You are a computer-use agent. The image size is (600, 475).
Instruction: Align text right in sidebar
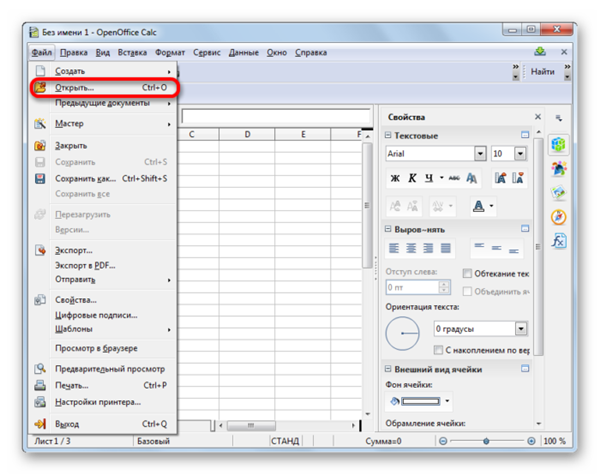pos(428,248)
